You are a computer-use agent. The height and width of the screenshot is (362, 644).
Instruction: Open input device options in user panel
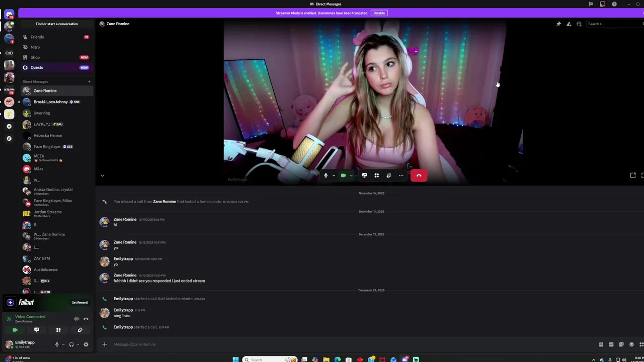click(x=63, y=344)
